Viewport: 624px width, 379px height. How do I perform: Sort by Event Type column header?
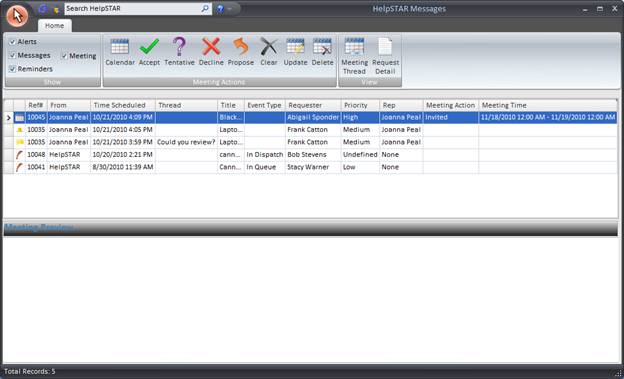[x=265, y=105]
